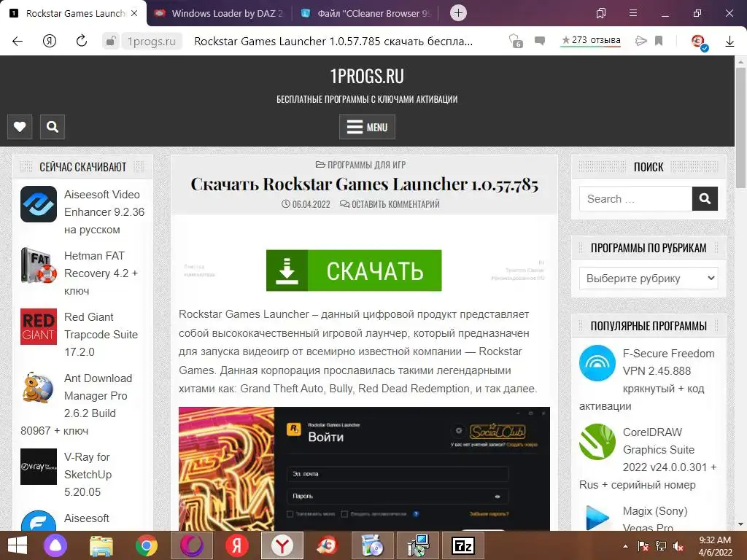Open the browser hamburger settings menu

[633, 13]
